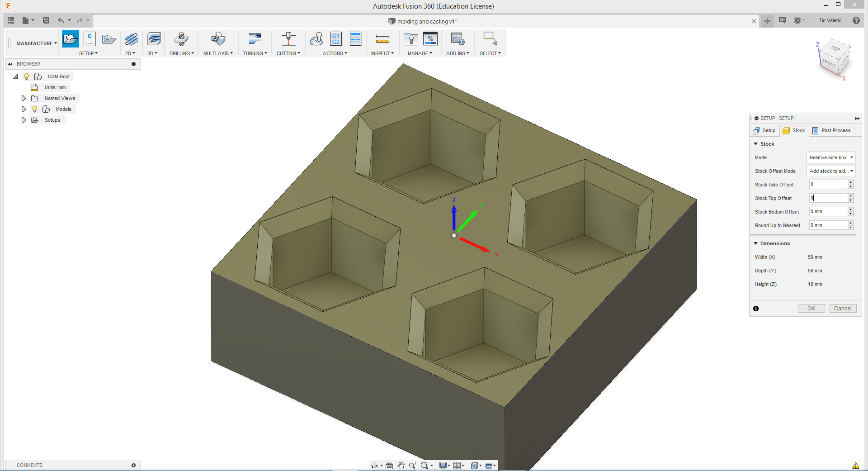Click the Turning tool icon
The height and width of the screenshot is (471, 868).
[x=255, y=39]
